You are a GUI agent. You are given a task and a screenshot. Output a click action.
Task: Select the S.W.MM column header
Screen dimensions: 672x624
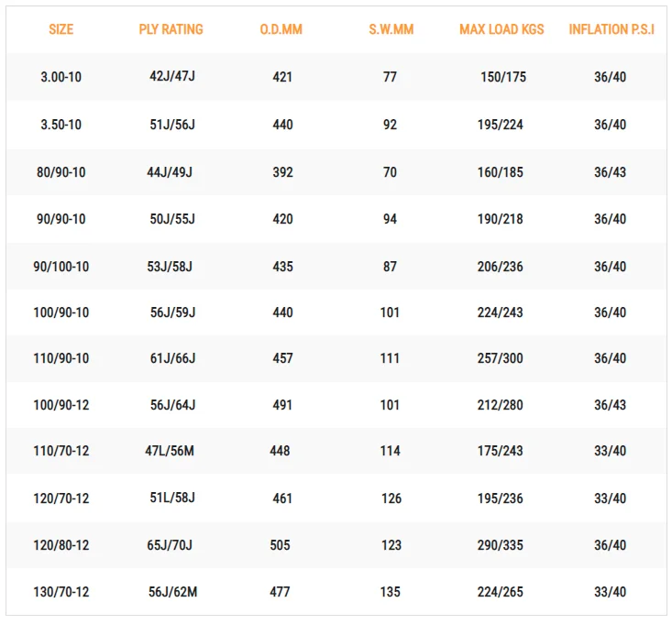(391, 29)
